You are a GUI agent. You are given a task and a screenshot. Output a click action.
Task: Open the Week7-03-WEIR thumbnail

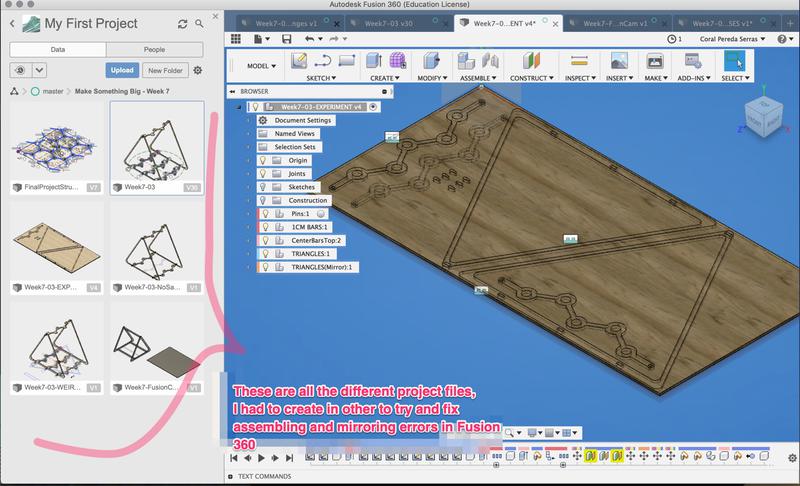pos(56,348)
